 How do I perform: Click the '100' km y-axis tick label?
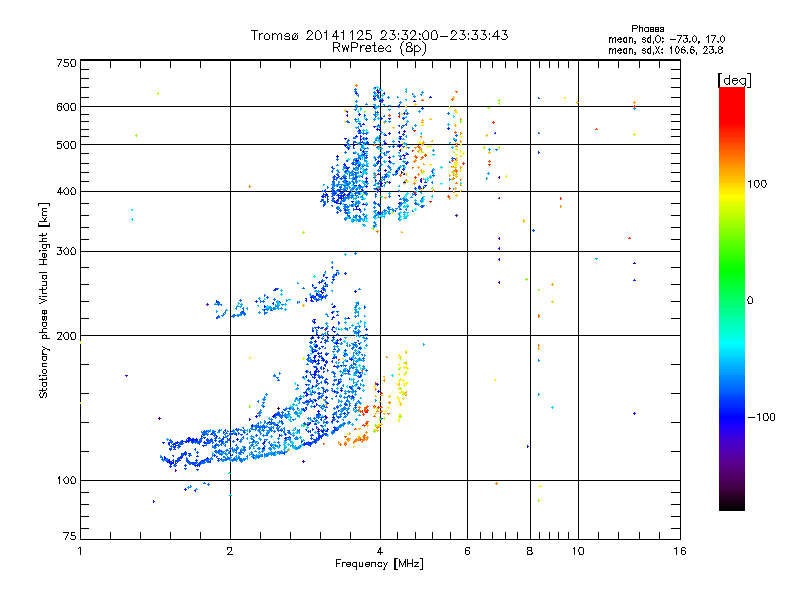click(x=66, y=480)
